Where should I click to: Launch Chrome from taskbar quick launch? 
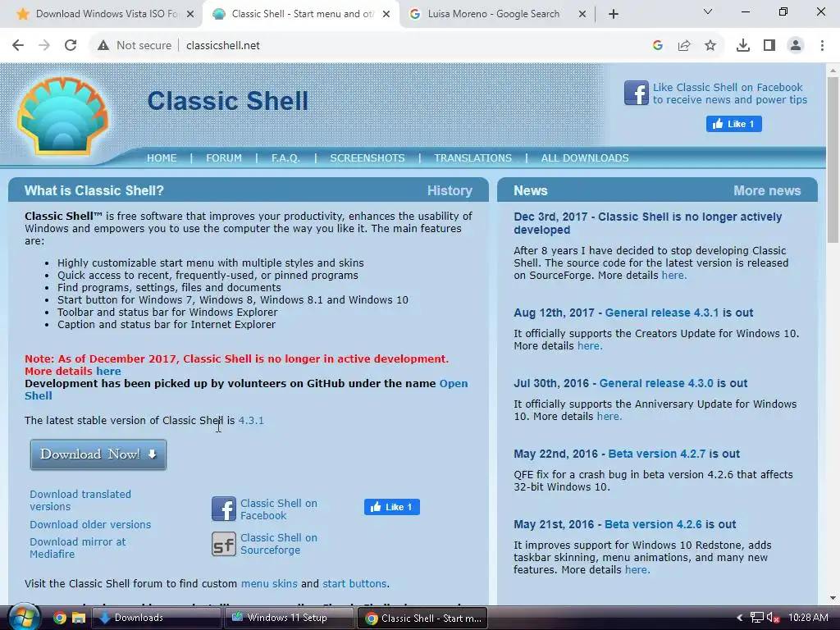coord(59,619)
